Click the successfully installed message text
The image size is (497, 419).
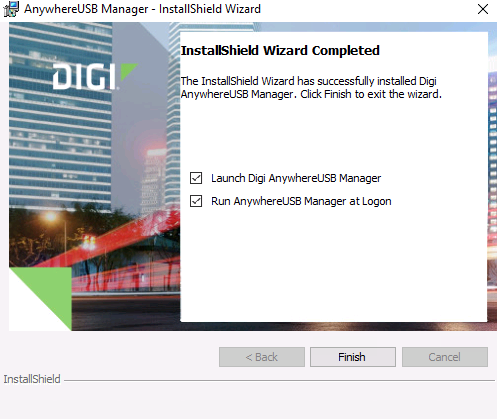tap(311, 88)
